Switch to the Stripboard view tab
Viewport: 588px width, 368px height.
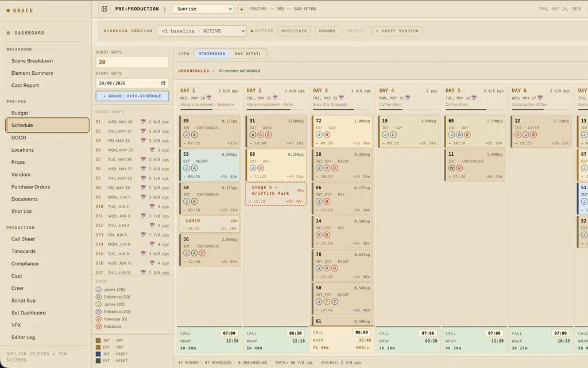[212, 53]
